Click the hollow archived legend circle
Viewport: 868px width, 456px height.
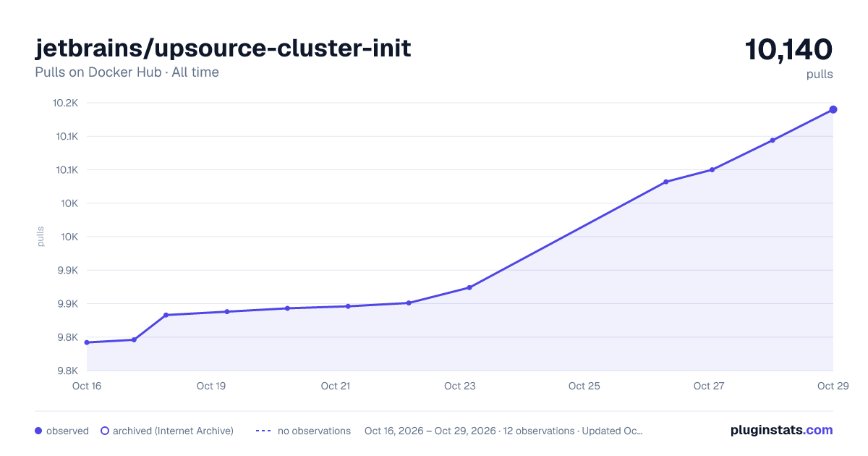pyautogui.click(x=104, y=431)
